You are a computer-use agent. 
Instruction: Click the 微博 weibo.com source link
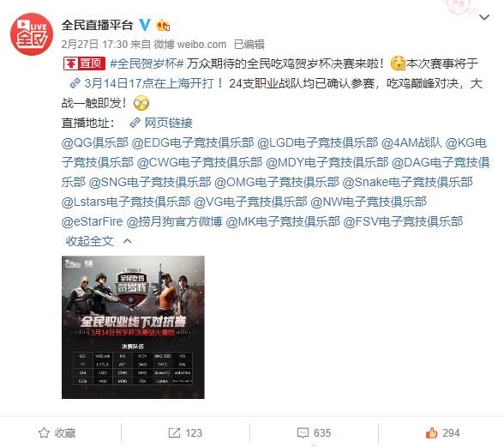[190, 44]
